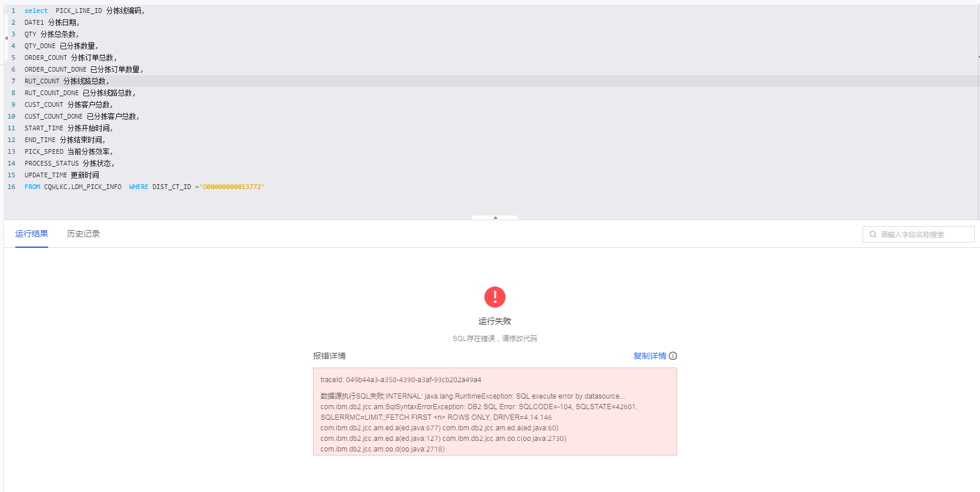Image resolution: width=980 pixels, height=492 pixels.
Task: Click line number 1 in the gutter
Action: [x=14, y=11]
